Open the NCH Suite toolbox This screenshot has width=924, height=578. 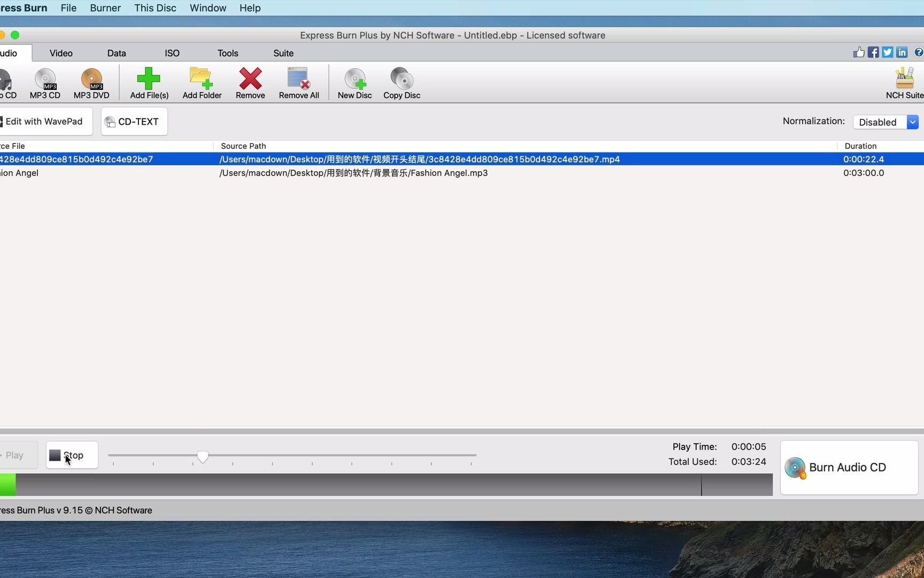pyautogui.click(x=905, y=83)
